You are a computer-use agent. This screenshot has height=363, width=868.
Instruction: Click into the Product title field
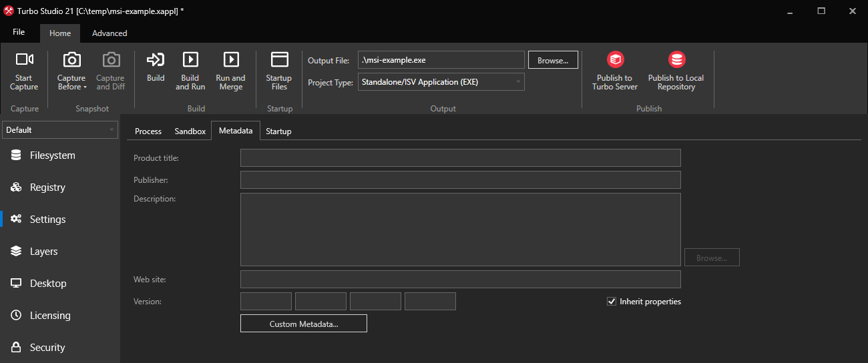click(x=460, y=158)
